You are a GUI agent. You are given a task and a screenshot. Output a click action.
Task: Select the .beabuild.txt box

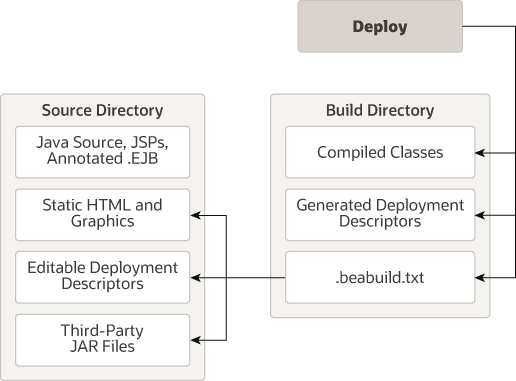(x=380, y=277)
